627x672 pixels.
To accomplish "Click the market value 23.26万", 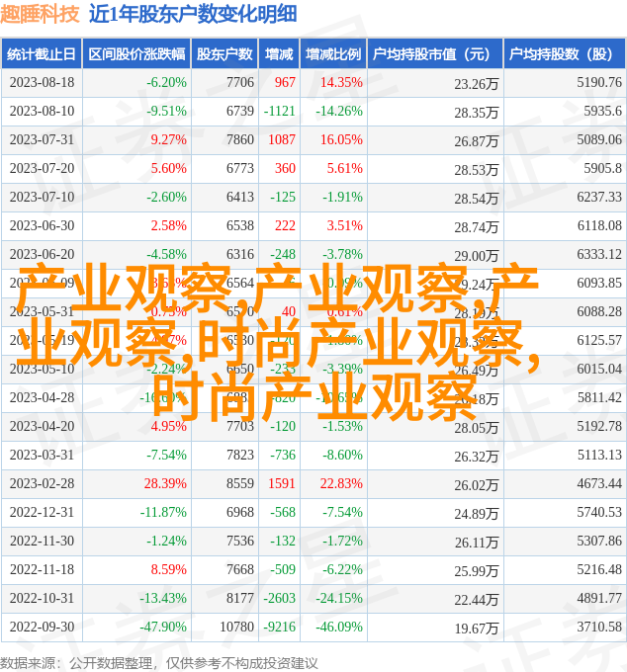I will (x=477, y=84).
